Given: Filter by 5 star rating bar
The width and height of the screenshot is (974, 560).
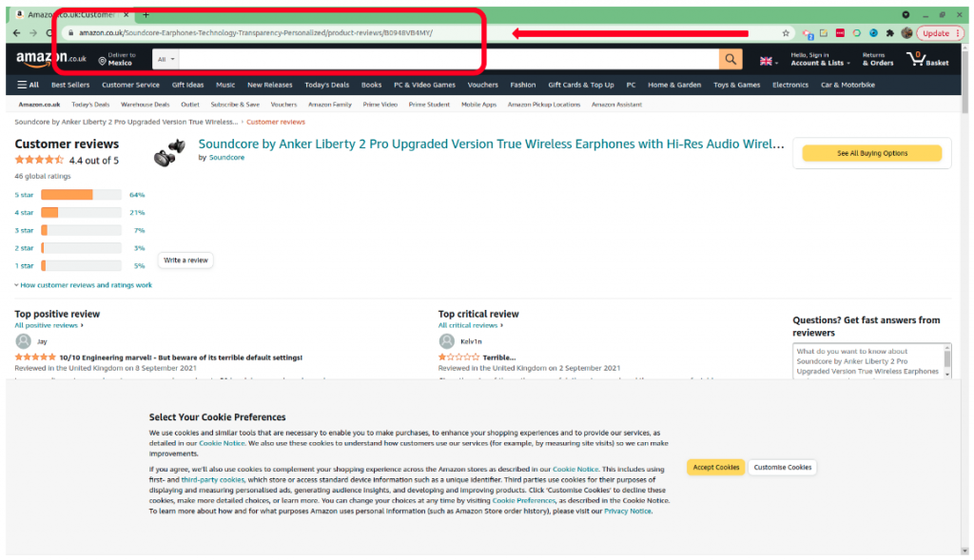Looking at the screenshot, I should (x=81, y=195).
